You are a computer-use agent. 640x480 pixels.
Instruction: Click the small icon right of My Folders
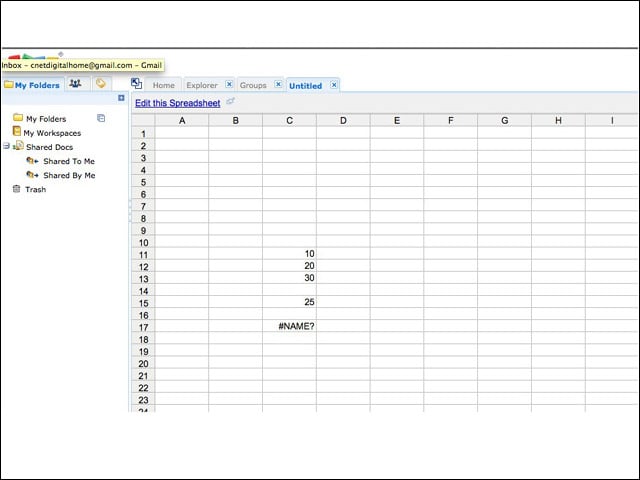tap(101, 118)
